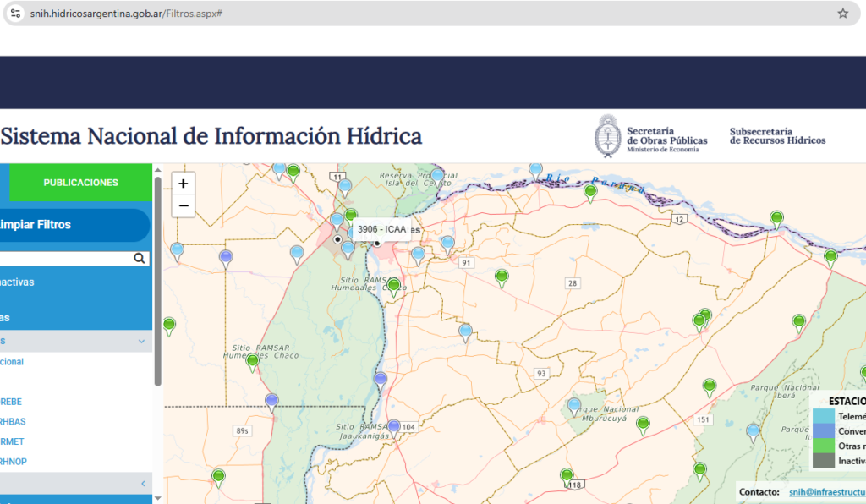Click the light-blue Telemé legend swatch
866x504 pixels.
click(824, 416)
